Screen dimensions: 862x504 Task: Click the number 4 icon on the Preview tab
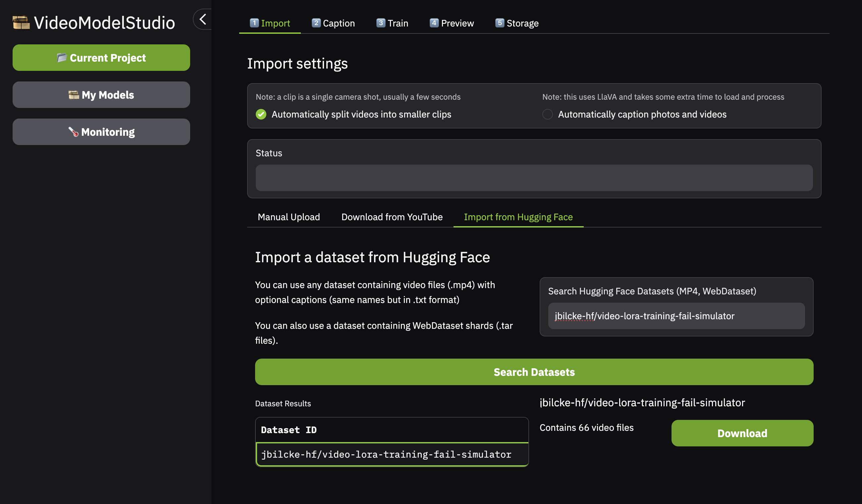pyautogui.click(x=434, y=23)
